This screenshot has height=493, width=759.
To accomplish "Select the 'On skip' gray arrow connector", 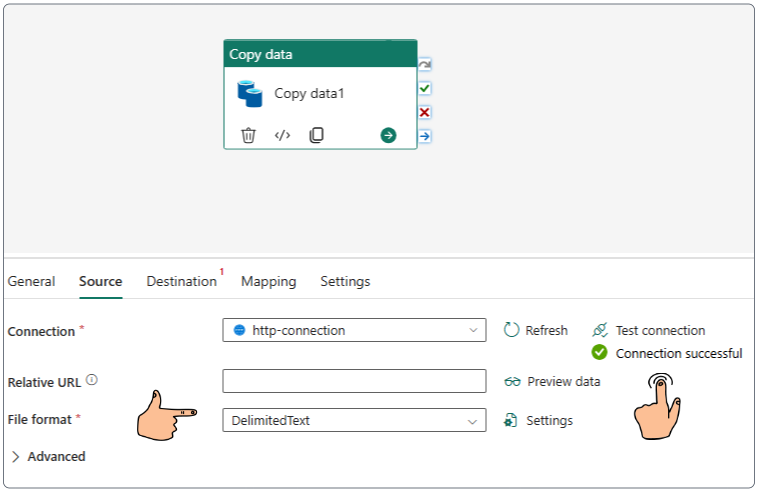I will pyautogui.click(x=425, y=65).
